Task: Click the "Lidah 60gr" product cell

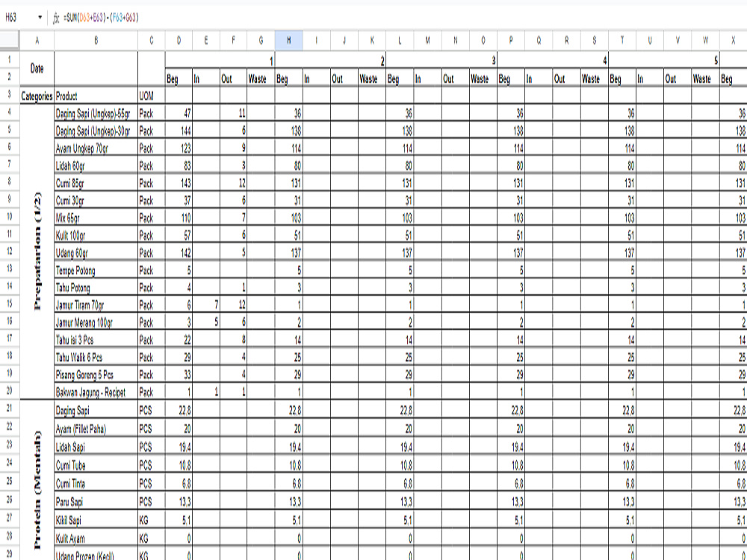Action: click(96, 166)
